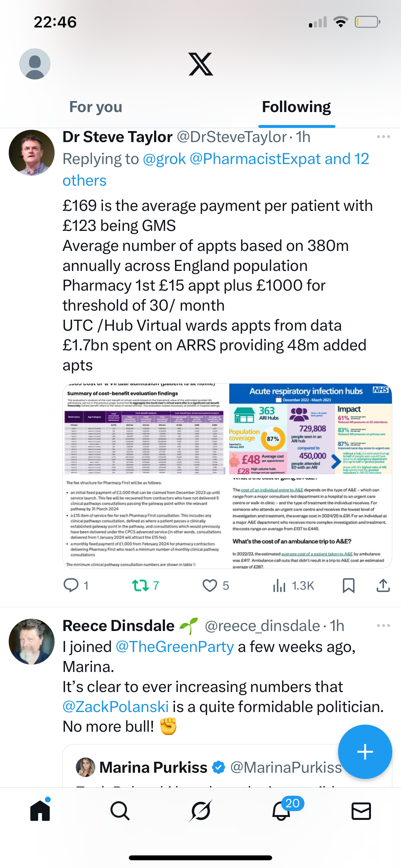Open more options on Reece Dinsdale's post
The image size is (401, 868).
[383, 626]
